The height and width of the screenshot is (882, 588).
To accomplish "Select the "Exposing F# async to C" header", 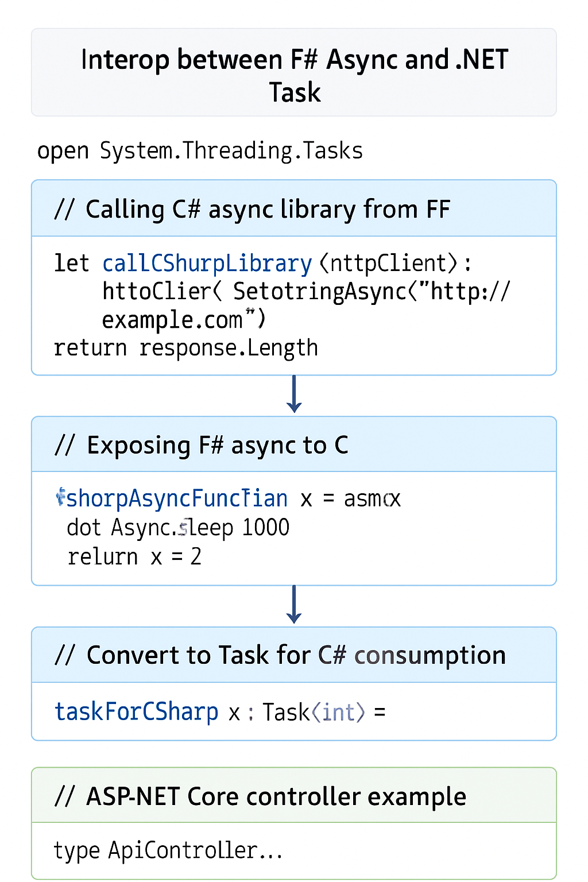I will [x=202, y=446].
